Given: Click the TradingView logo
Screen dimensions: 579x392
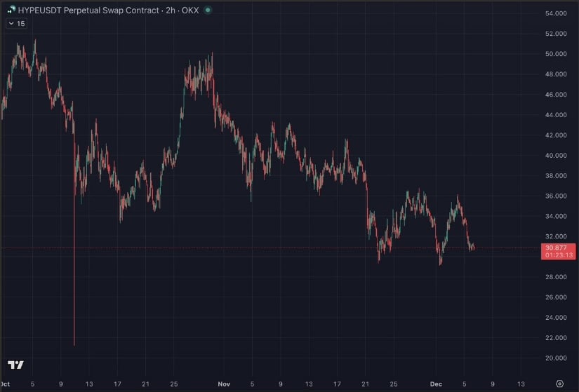Looking at the screenshot, I should pos(15,365).
